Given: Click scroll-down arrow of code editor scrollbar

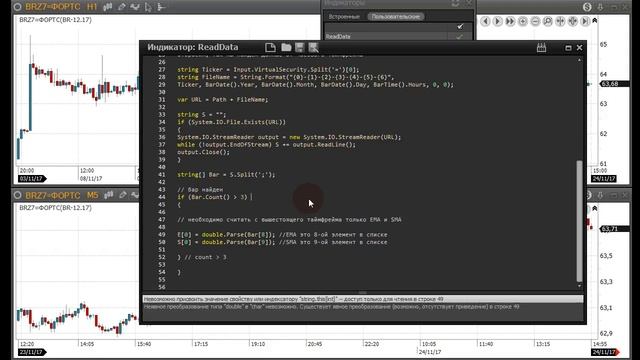Looking at the screenshot, I should pyautogui.click(x=579, y=286).
